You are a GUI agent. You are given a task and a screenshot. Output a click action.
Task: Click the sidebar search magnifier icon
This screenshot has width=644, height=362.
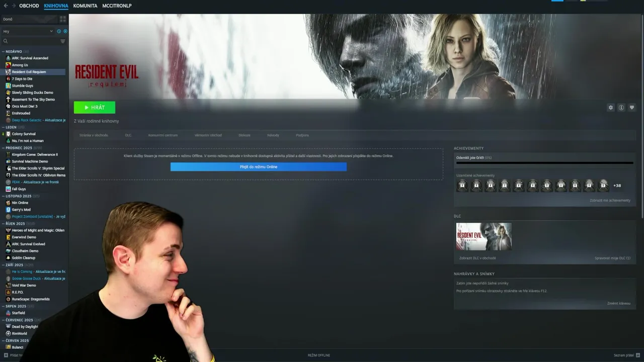tap(6, 41)
